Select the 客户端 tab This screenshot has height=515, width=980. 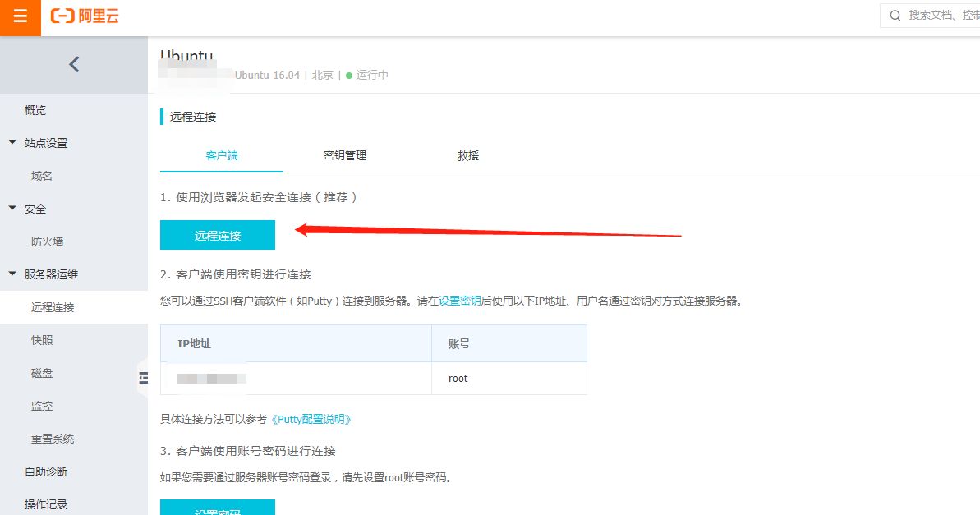[x=222, y=155]
